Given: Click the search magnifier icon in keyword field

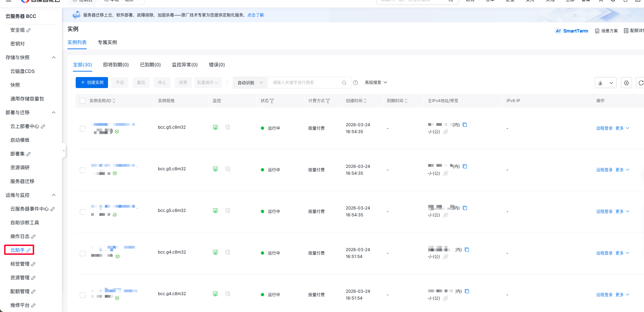Looking at the screenshot, I should click(344, 83).
